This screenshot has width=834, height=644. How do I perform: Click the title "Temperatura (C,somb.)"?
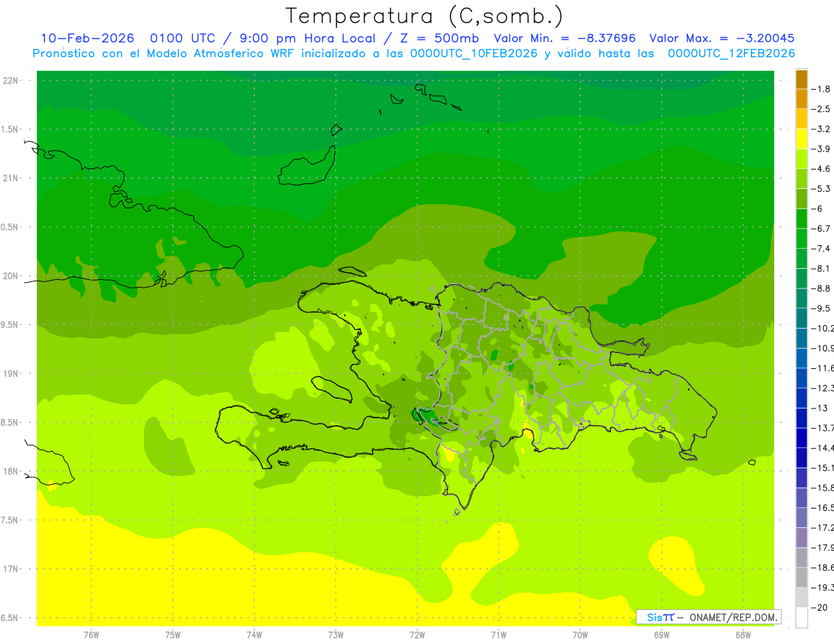(425, 16)
